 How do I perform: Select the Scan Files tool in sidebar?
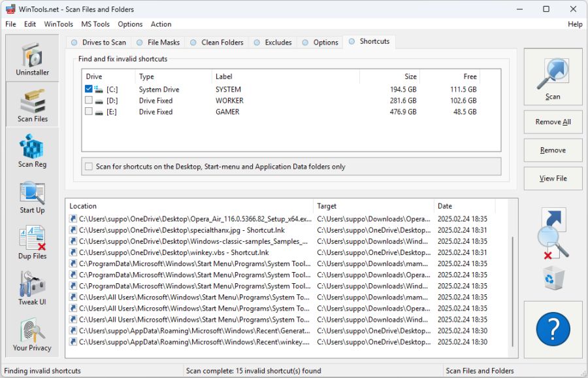(x=31, y=105)
